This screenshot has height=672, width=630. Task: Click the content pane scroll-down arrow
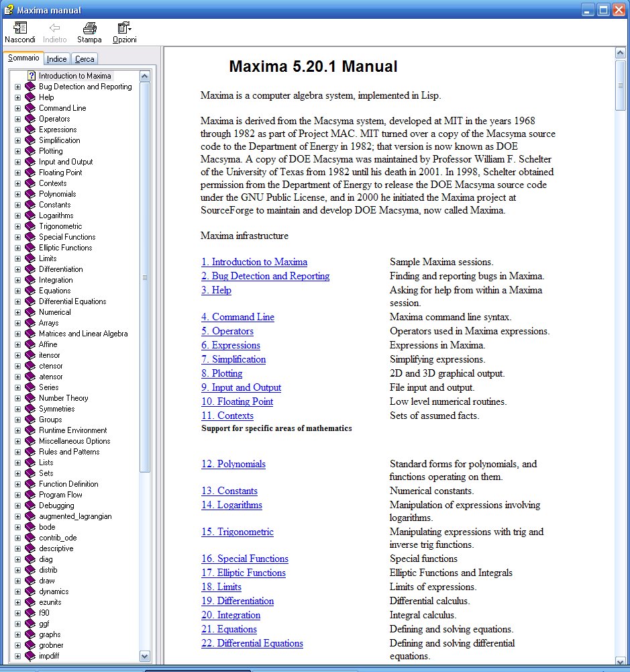click(620, 661)
